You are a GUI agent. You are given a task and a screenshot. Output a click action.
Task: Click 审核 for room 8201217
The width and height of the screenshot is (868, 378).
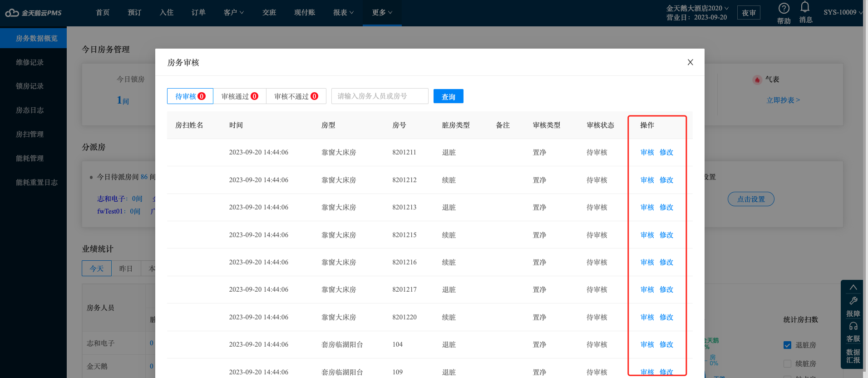(647, 290)
